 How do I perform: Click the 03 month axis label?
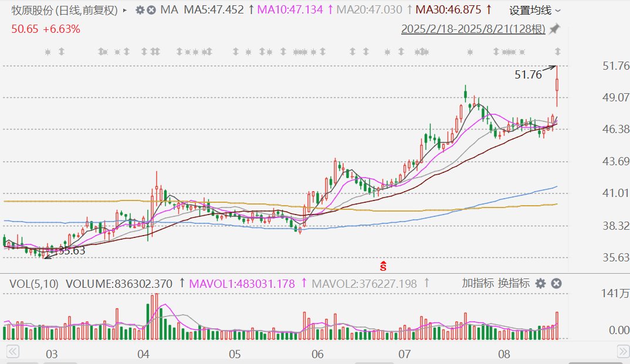(x=52, y=354)
